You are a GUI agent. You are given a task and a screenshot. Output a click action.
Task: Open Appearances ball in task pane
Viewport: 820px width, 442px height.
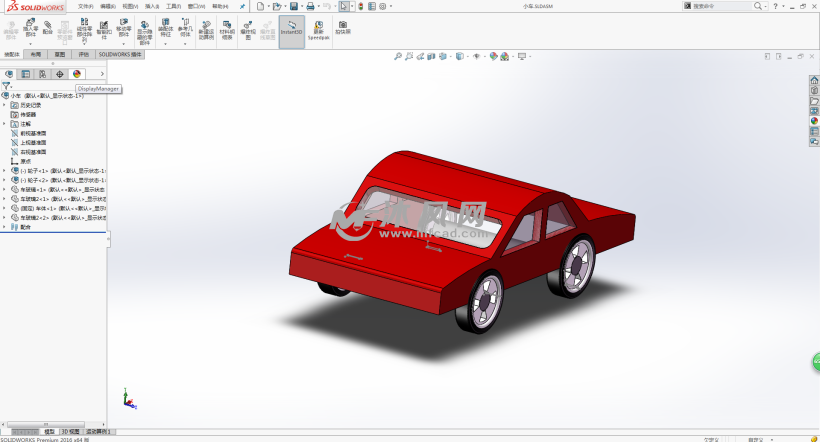tap(814, 121)
